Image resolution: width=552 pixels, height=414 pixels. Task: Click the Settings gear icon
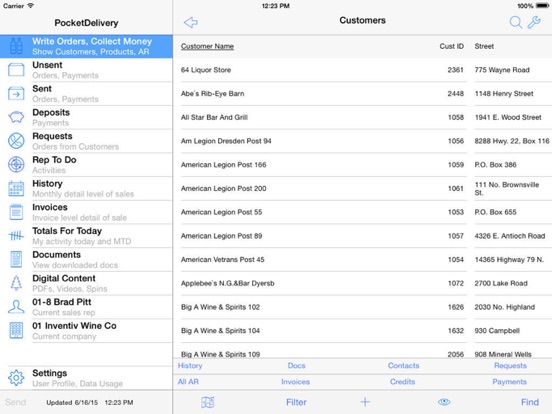[x=16, y=378]
